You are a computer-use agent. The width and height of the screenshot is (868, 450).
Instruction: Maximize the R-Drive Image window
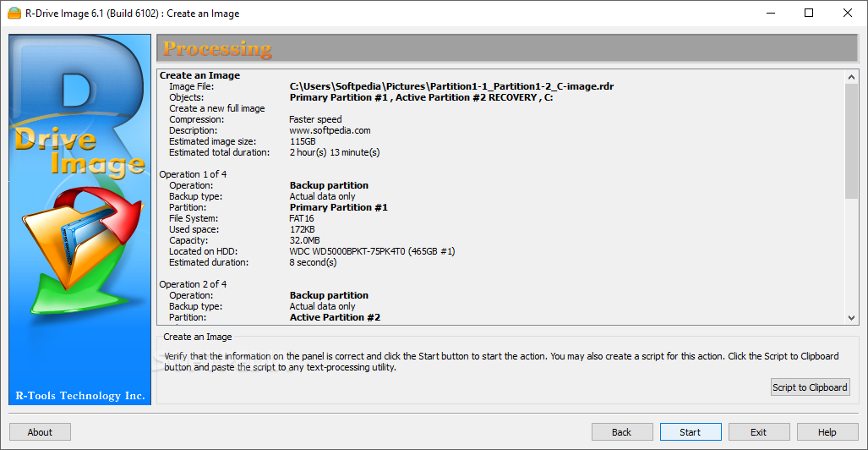(809, 14)
